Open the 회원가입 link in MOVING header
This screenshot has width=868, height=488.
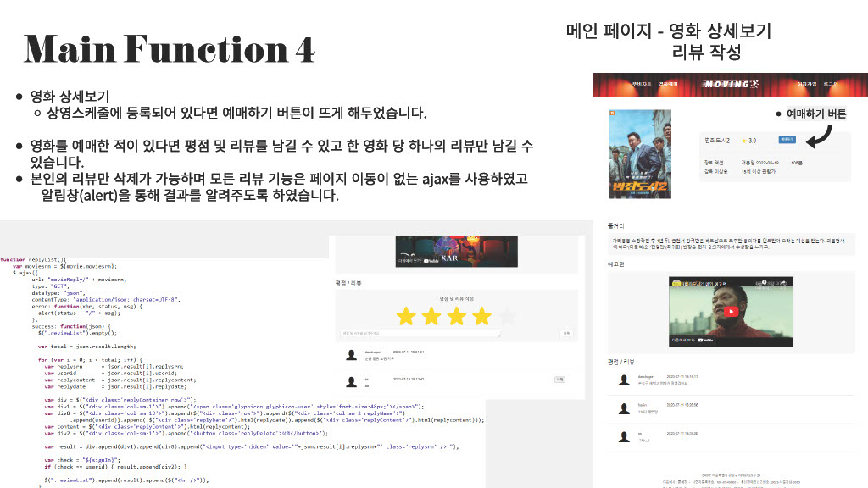coord(807,84)
